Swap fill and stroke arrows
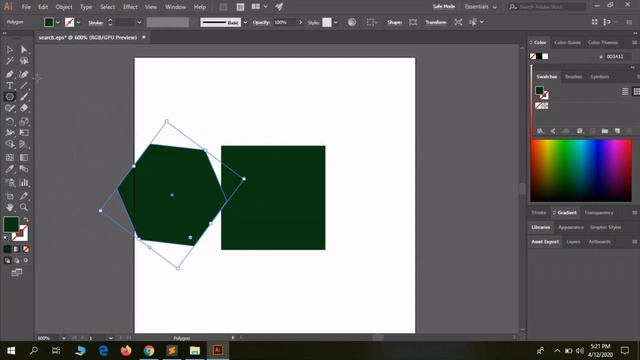Image resolution: width=640 pixels, height=360 pixels. click(x=26, y=220)
